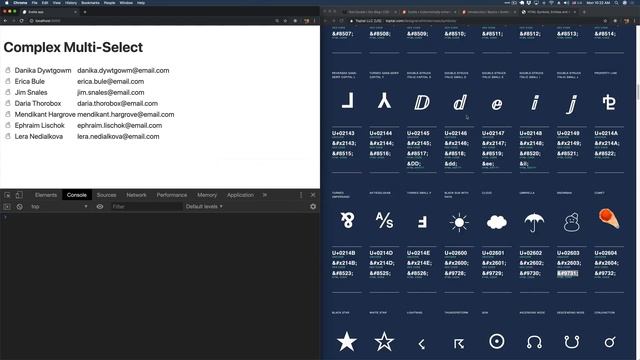Toggle the live expression eye icon in Console
The width and height of the screenshot is (640, 360).
(100, 207)
